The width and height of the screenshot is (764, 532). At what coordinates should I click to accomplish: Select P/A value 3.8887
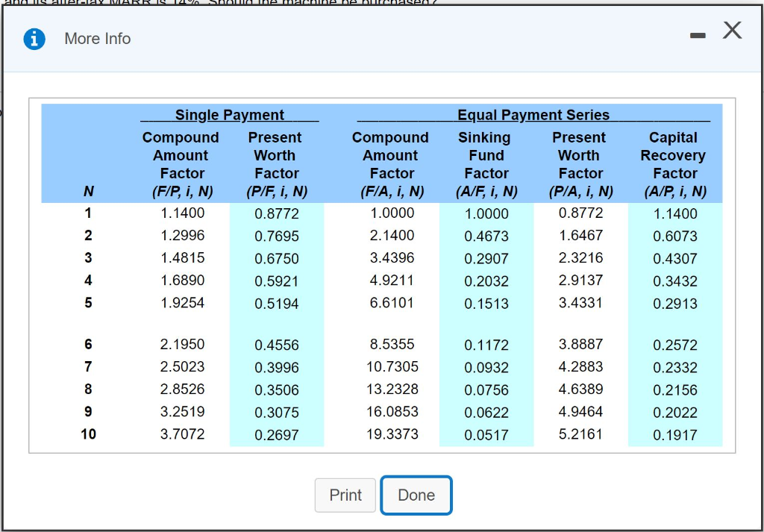click(x=580, y=344)
